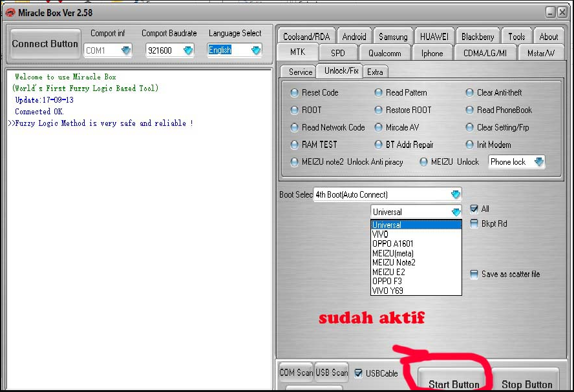This screenshot has height=392, width=574.
Task: Switch to the Samsung tab
Action: [x=393, y=37]
